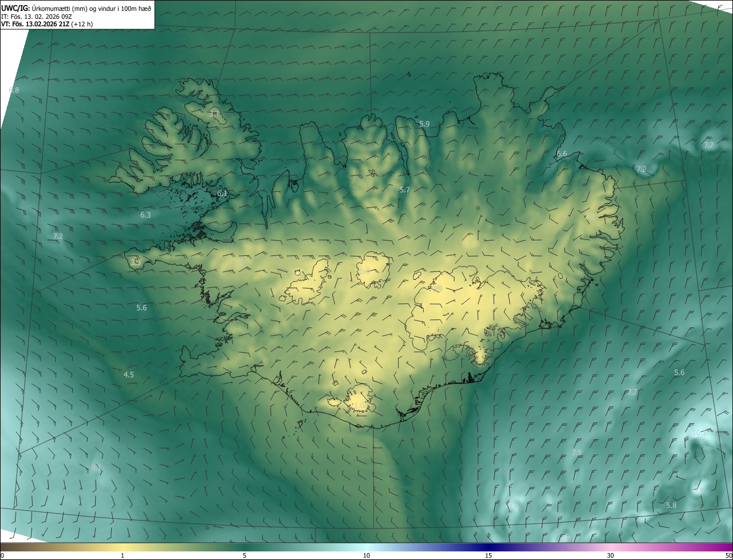The image size is (733, 560).
Task: Pick the pink colorbar segment above 30
Action: point(610,547)
